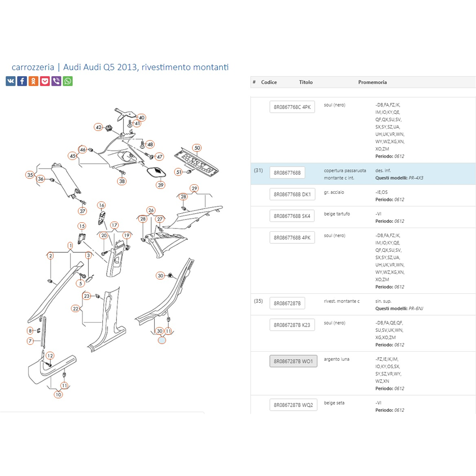The width and height of the screenshot is (476, 476).
Task: Click diagram callout number 20
Action: click(104, 235)
